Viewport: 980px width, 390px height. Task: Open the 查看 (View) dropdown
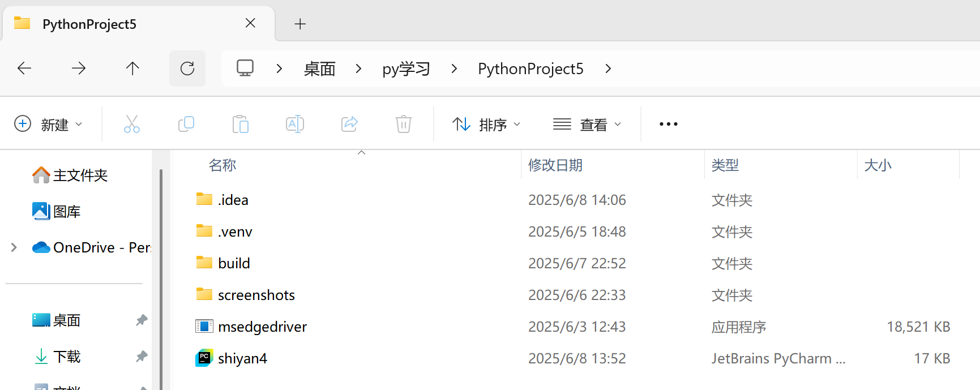[587, 124]
